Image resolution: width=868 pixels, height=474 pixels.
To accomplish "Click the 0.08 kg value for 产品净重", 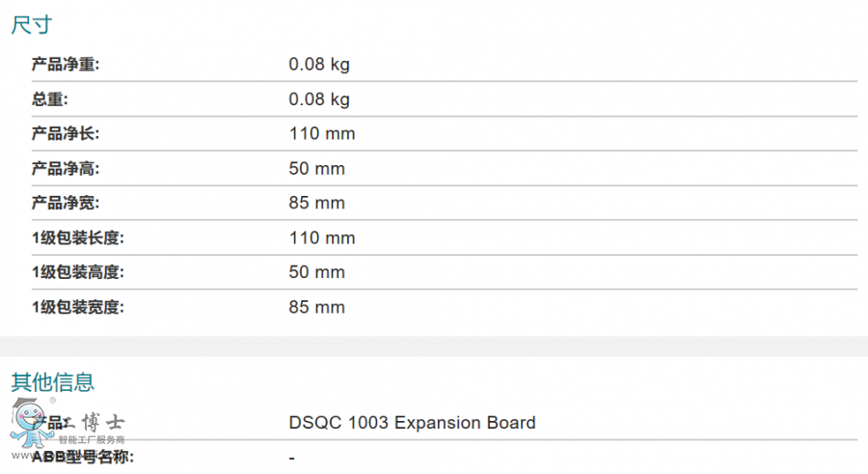I will point(319,65).
